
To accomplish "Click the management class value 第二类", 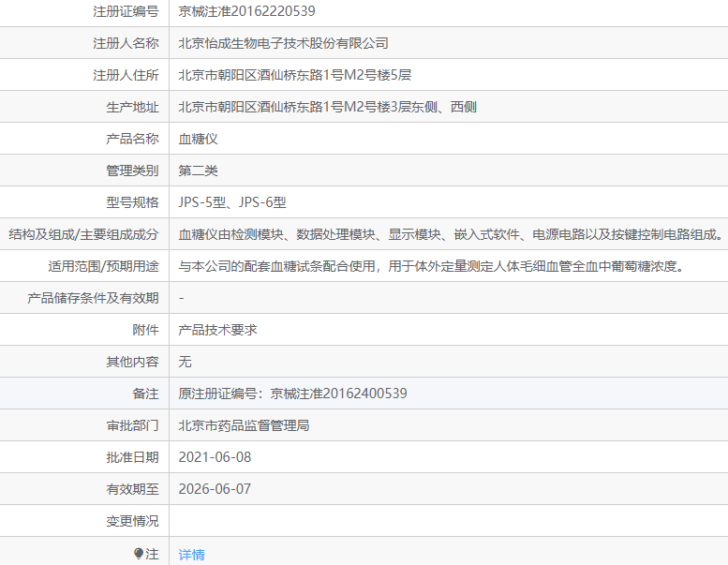I will click(x=199, y=171).
